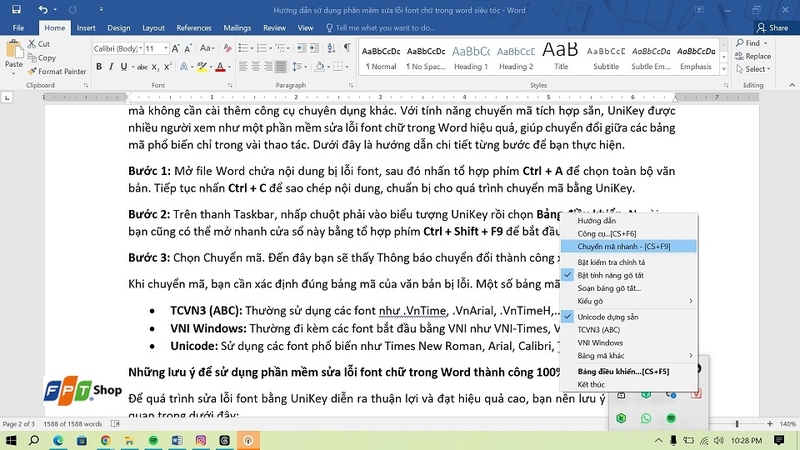
Task: Open the Select dropdown in Editing
Action: pos(753,69)
